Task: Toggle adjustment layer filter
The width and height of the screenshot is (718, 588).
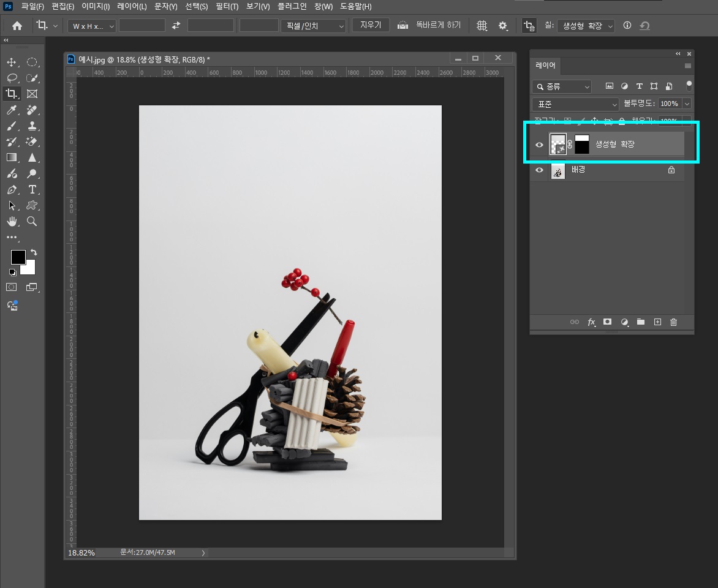Action: 624,86
